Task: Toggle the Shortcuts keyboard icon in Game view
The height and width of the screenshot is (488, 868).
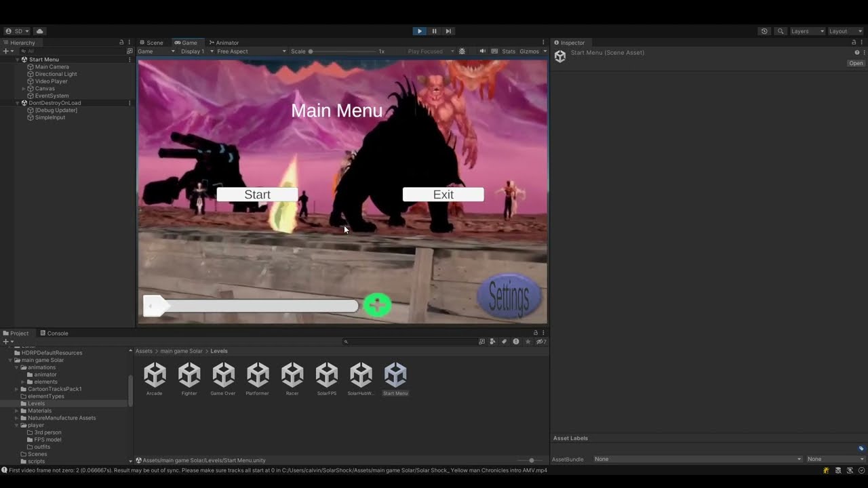Action: pos(494,52)
